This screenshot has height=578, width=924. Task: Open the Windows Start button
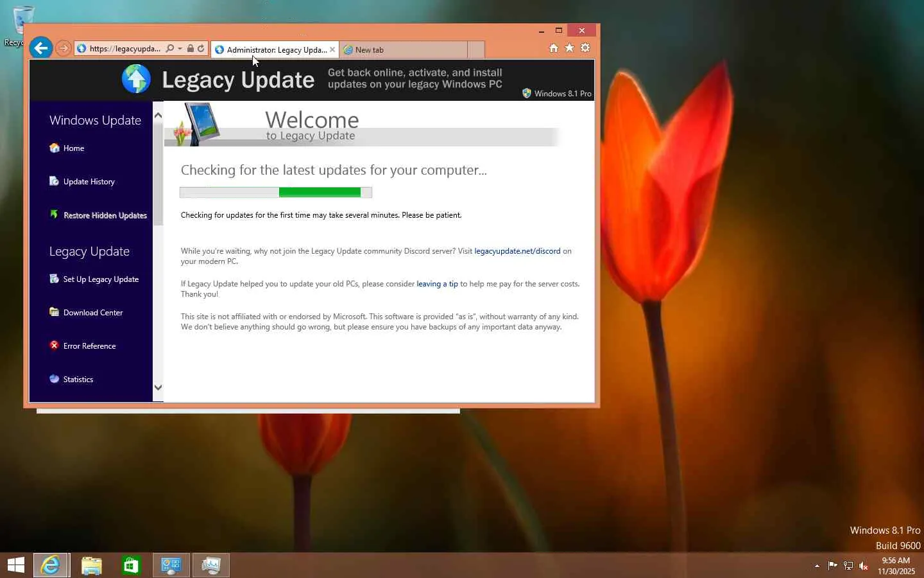coord(16,565)
